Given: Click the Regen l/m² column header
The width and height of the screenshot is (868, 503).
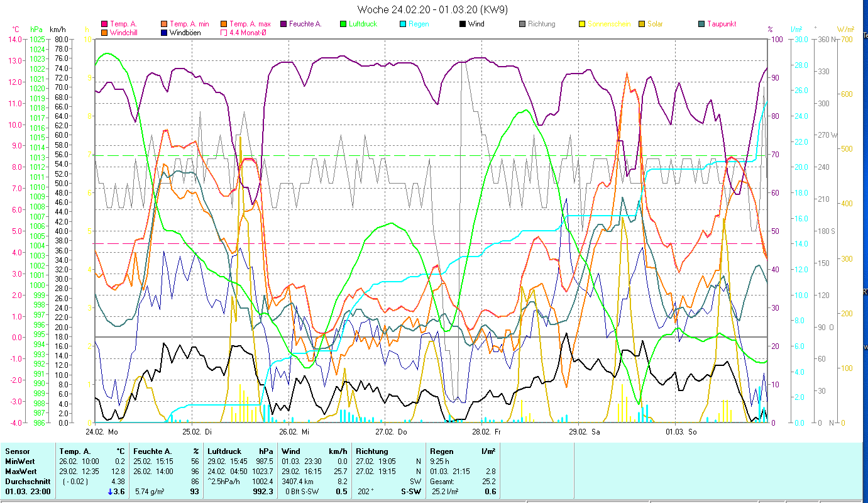Looking at the screenshot, I should pyautogui.click(x=463, y=451).
